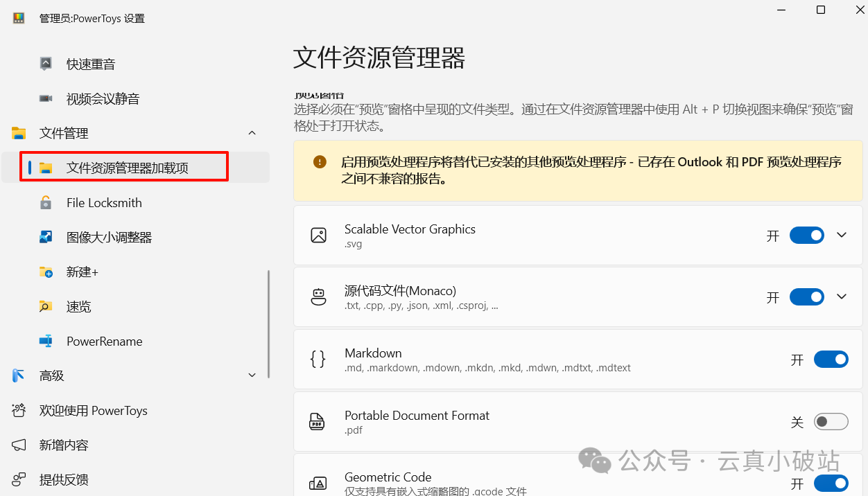The width and height of the screenshot is (868, 496).
Task: Expand the 高级 section chevron
Action: (x=252, y=375)
